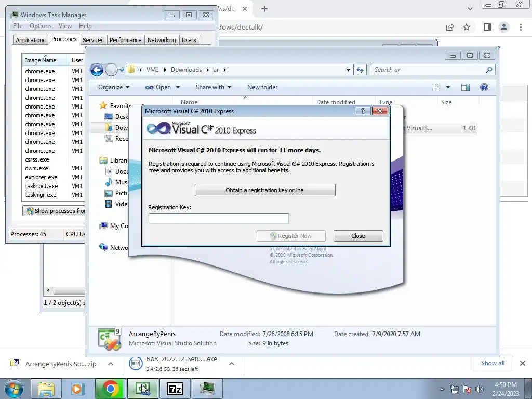The image size is (532, 399).
Task: Open Task Manager Options menu
Action: [41, 26]
